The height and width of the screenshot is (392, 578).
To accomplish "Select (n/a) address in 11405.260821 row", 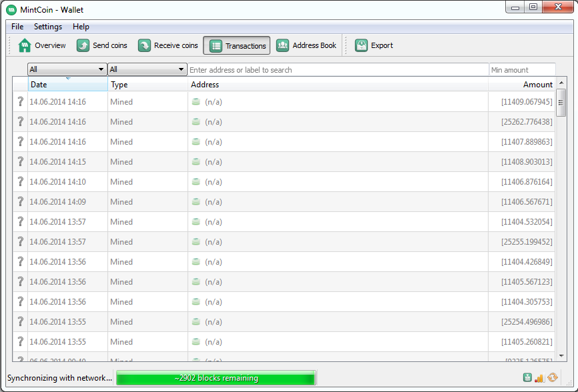I will (214, 342).
